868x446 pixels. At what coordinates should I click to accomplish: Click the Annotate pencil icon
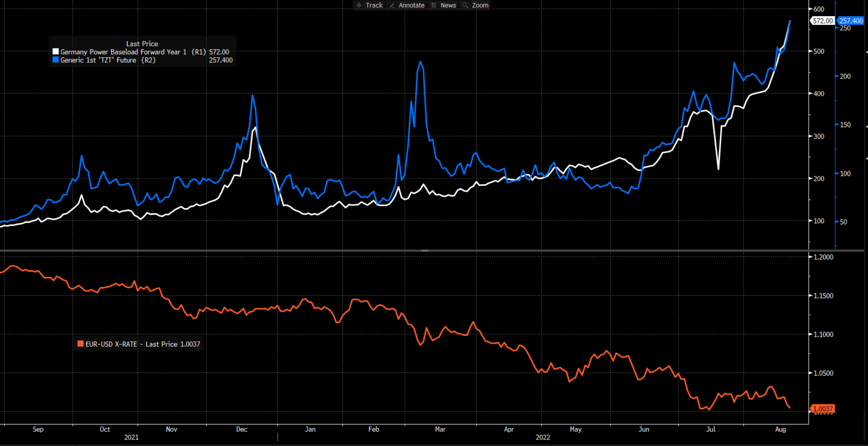pyautogui.click(x=392, y=5)
